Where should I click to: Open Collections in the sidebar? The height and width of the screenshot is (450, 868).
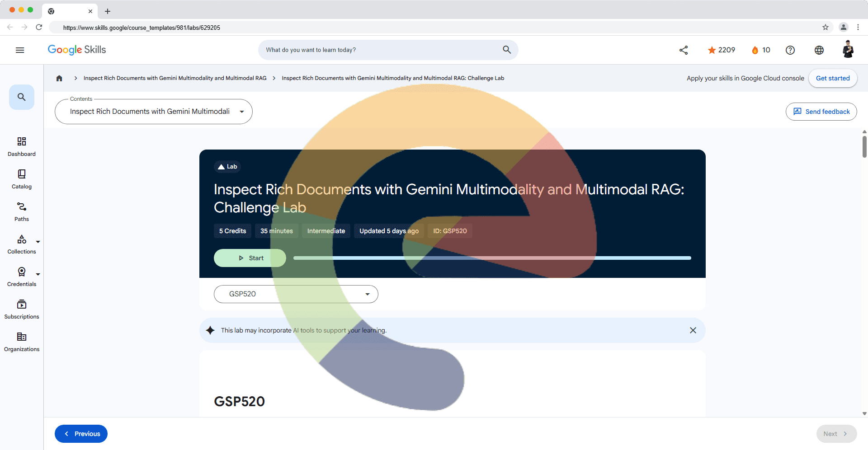click(x=22, y=244)
